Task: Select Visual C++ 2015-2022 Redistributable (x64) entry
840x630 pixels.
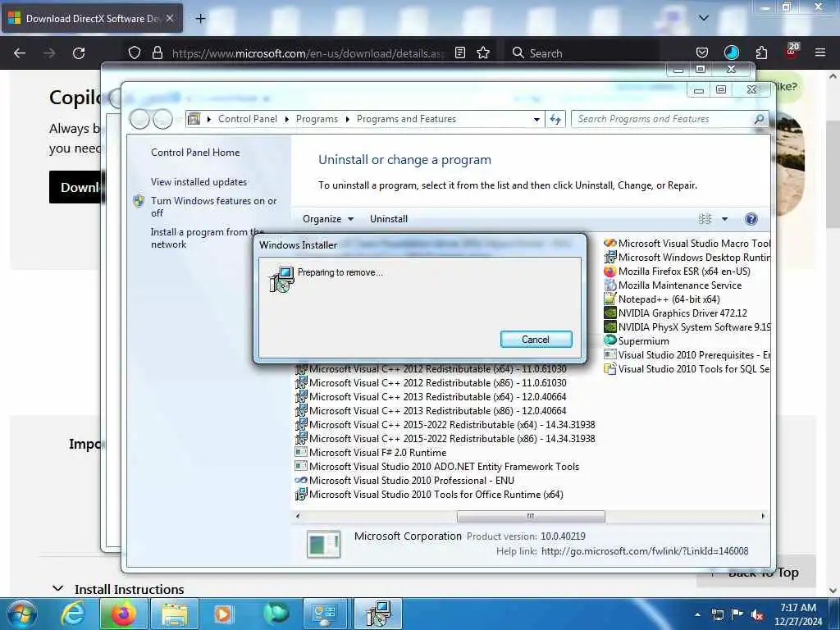Action: tap(445, 425)
